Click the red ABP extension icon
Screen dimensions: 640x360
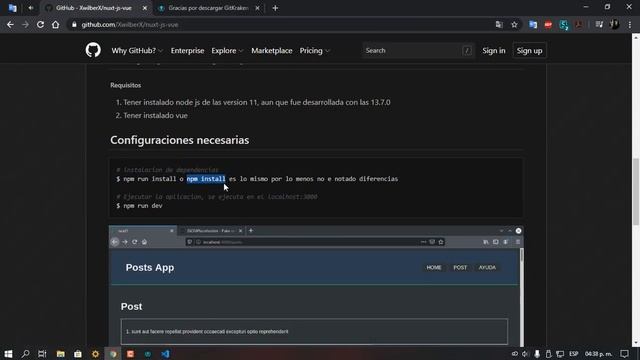tap(548, 24)
